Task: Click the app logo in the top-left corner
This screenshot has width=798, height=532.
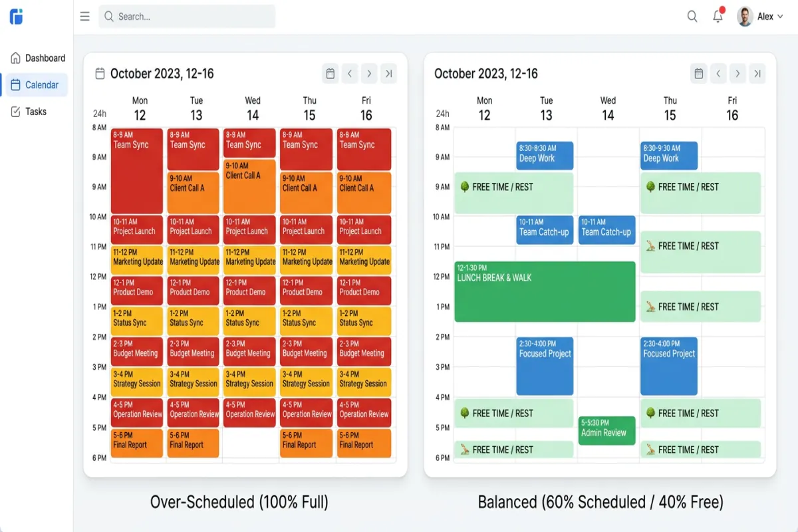Action: click(15, 17)
